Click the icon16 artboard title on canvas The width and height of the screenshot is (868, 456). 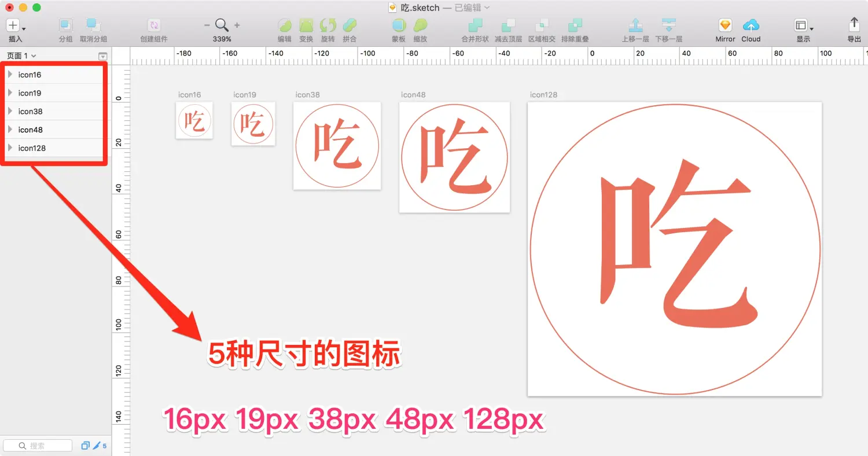click(x=189, y=95)
